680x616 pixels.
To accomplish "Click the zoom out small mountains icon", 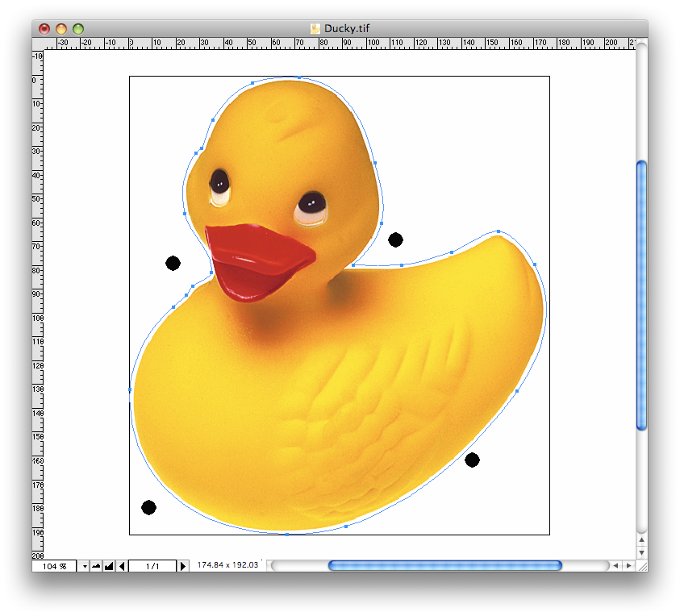I will point(96,566).
